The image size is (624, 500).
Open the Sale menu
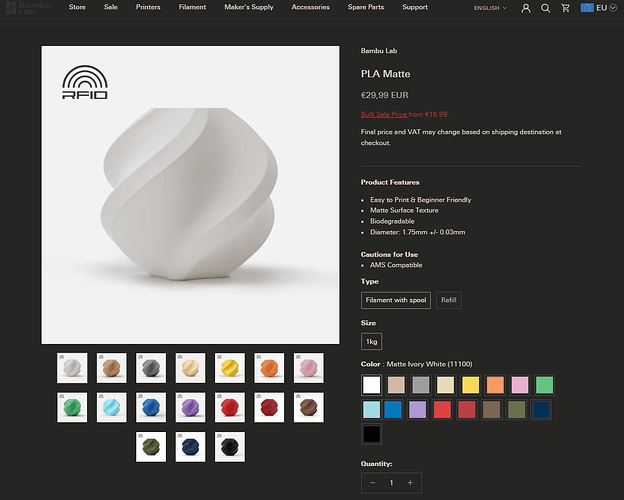pos(111,7)
